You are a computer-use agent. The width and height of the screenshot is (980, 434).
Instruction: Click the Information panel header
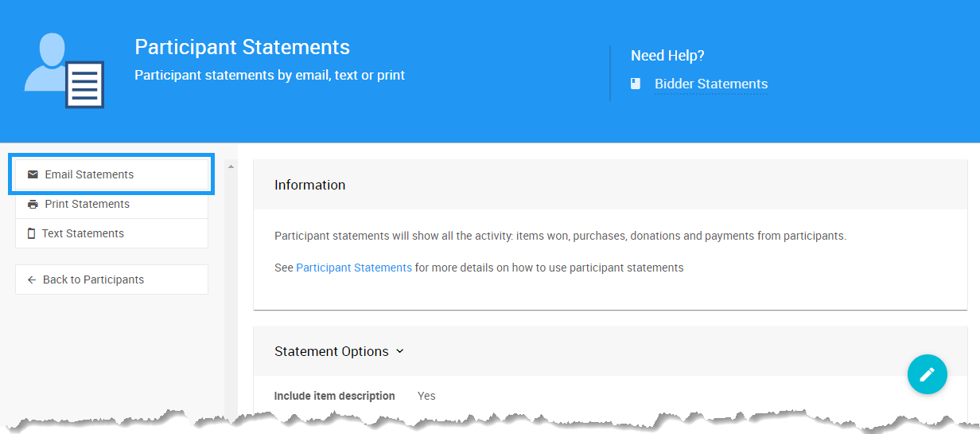coord(309,185)
